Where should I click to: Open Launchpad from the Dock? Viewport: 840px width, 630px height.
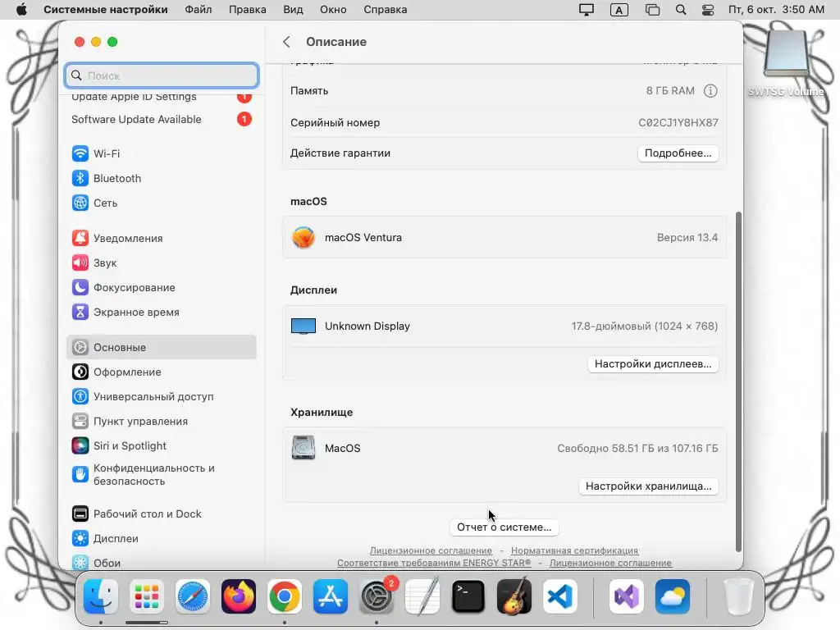click(x=147, y=596)
